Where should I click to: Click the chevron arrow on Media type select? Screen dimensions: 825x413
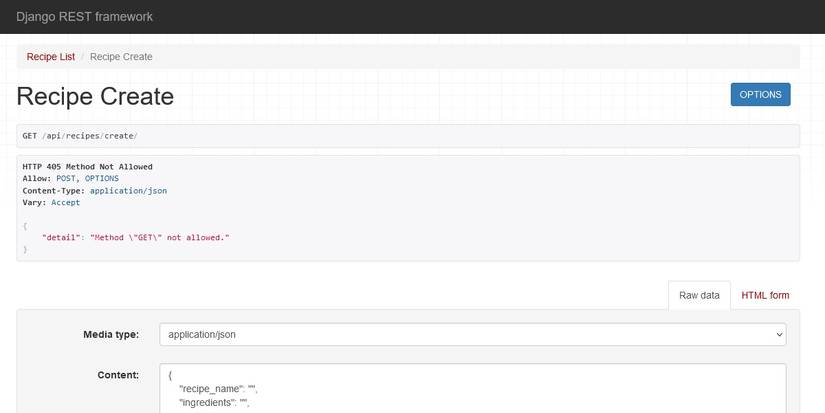click(779, 334)
